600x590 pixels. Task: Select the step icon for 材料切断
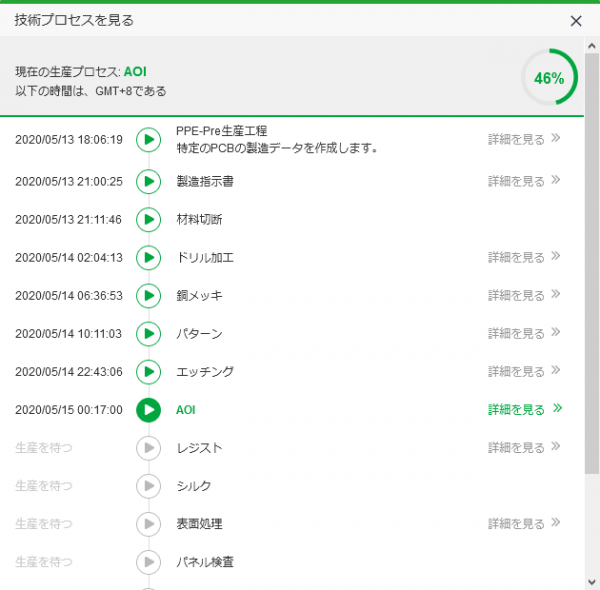click(148, 220)
